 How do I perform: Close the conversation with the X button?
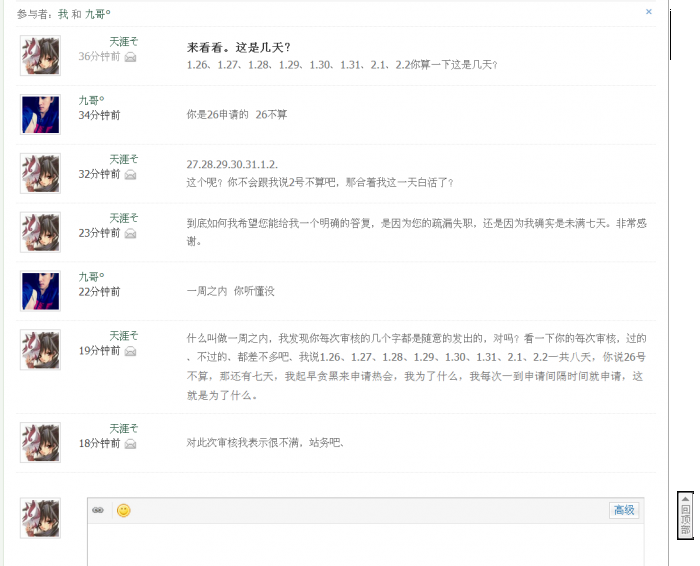[x=649, y=12]
